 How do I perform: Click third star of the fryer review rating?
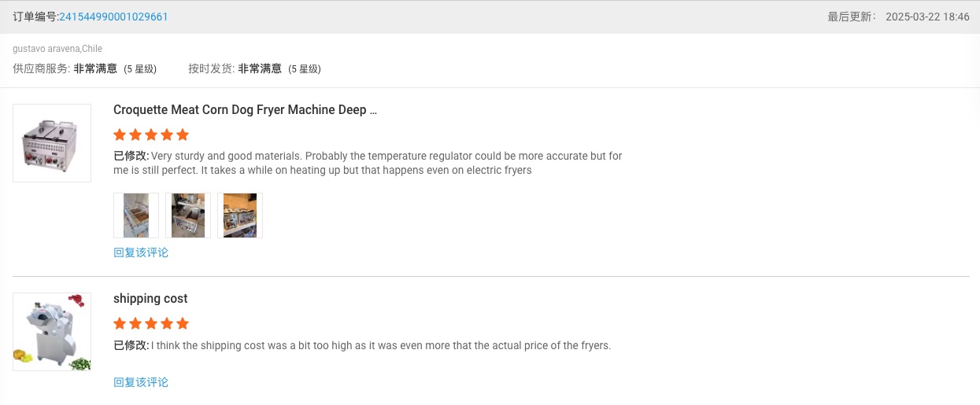(x=151, y=134)
